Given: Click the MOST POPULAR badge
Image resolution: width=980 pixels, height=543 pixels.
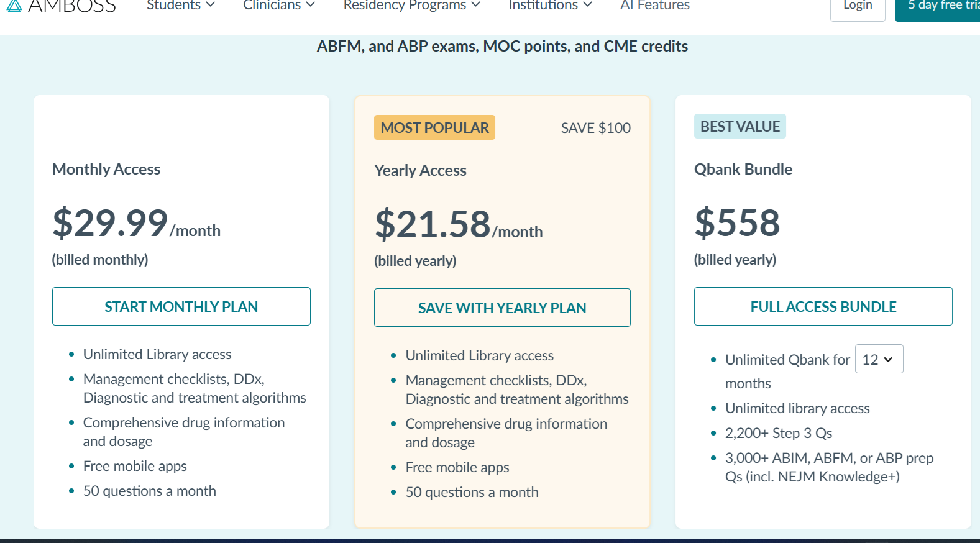Looking at the screenshot, I should click(434, 127).
